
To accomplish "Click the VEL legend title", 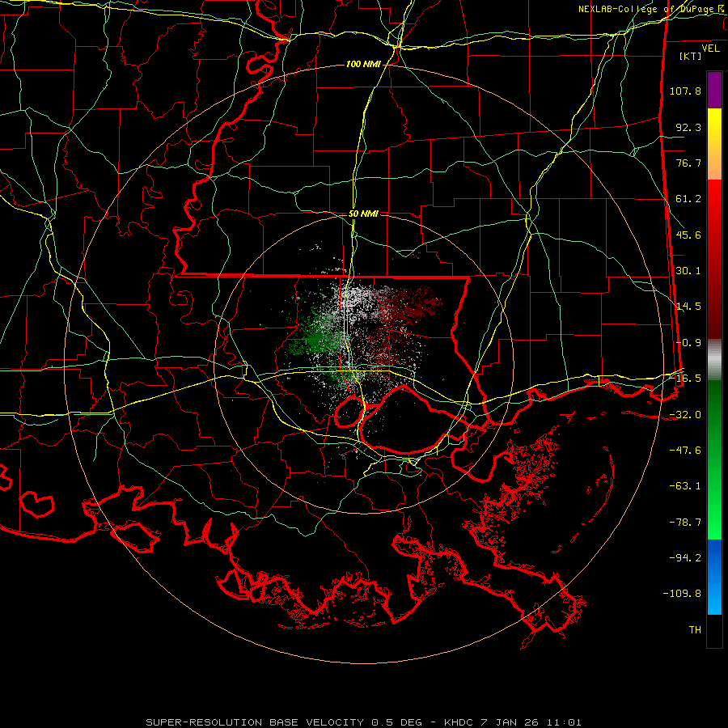I will pyautogui.click(x=710, y=48).
